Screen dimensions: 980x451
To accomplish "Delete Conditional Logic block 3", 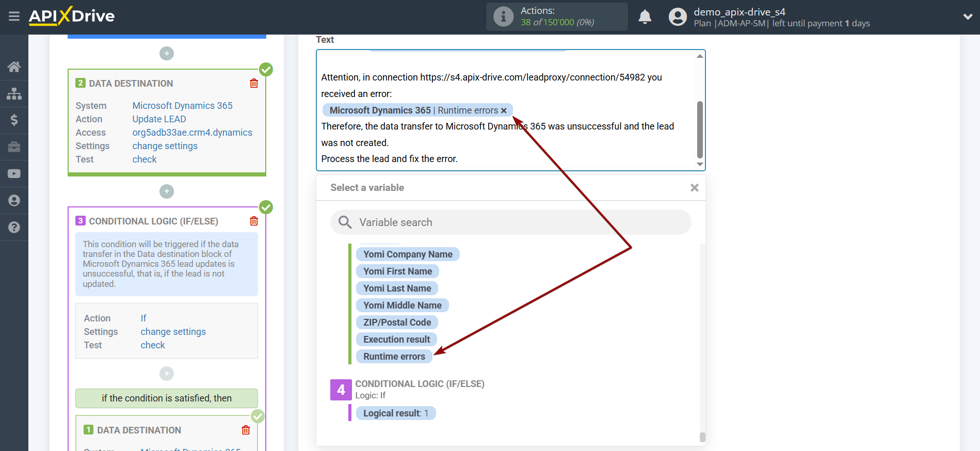I will 254,221.
